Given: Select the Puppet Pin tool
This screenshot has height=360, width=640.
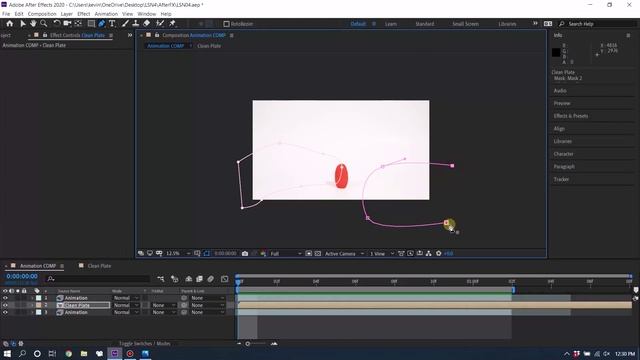Looking at the screenshot, I should coord(172,24).
